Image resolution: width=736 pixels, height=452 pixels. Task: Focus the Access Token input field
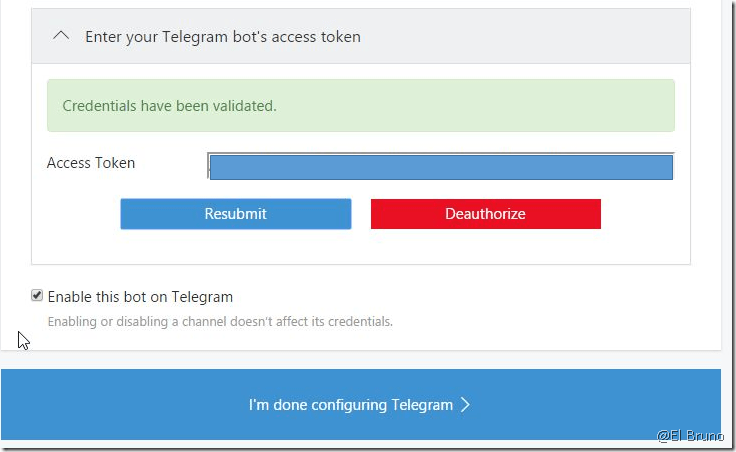click(x=440, y=166)
